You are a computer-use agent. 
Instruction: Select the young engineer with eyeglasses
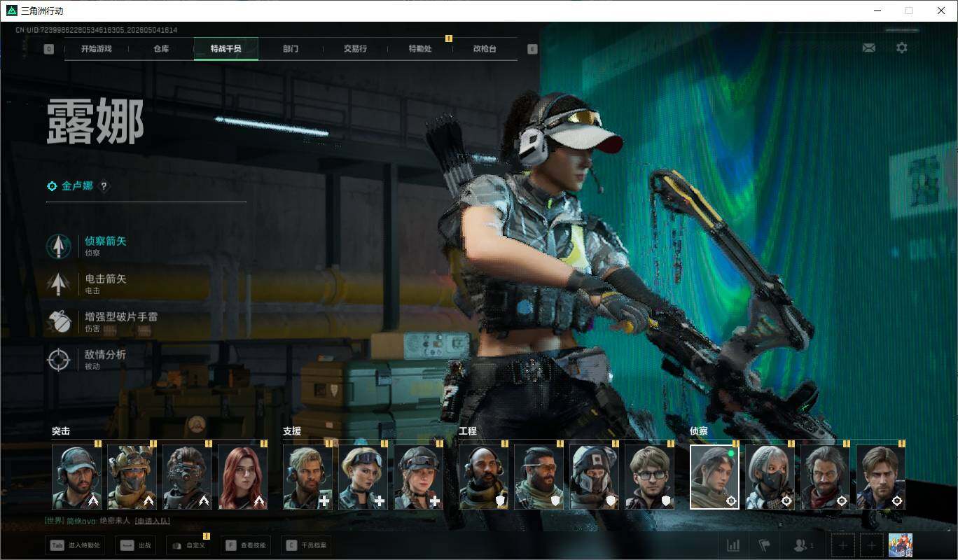point(650,477)
